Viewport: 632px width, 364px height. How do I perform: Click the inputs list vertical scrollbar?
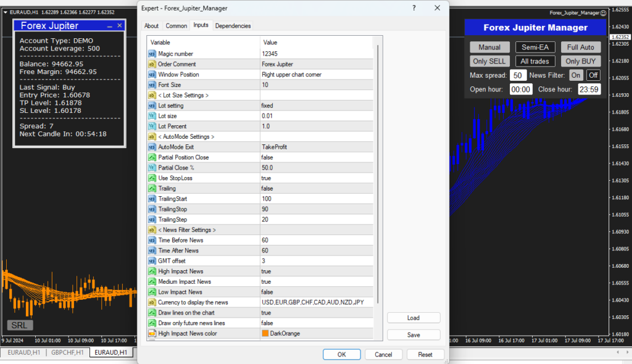(x=378, y=174)
